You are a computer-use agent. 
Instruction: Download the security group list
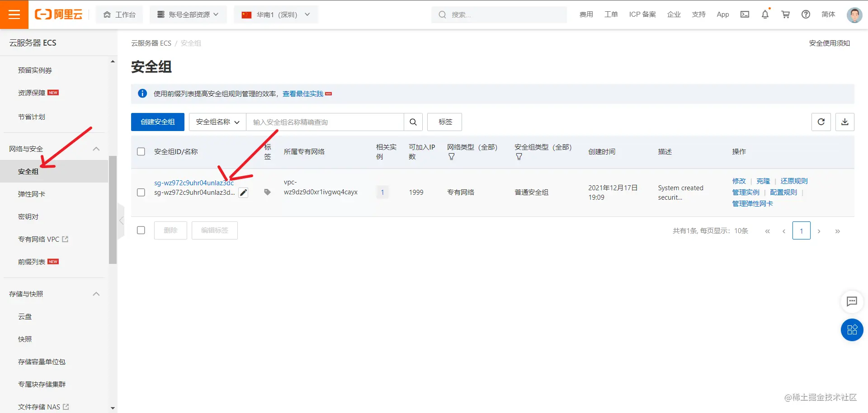point(844,122)
